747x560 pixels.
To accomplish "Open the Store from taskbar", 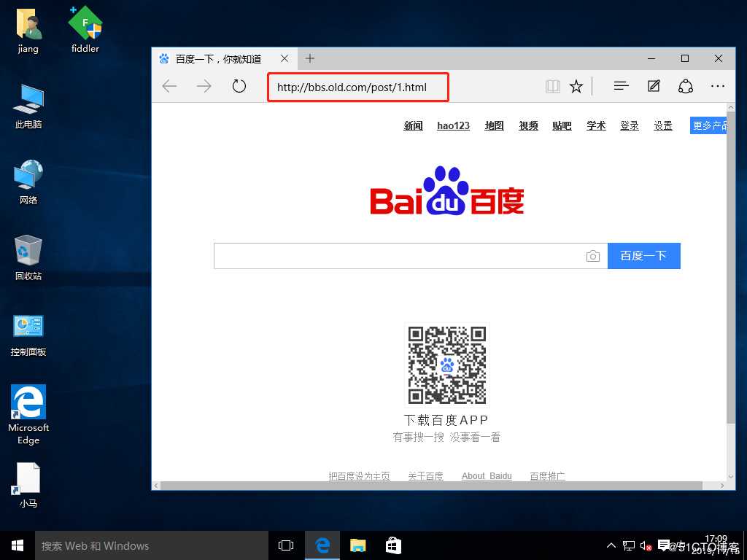I will coord(393,545).
